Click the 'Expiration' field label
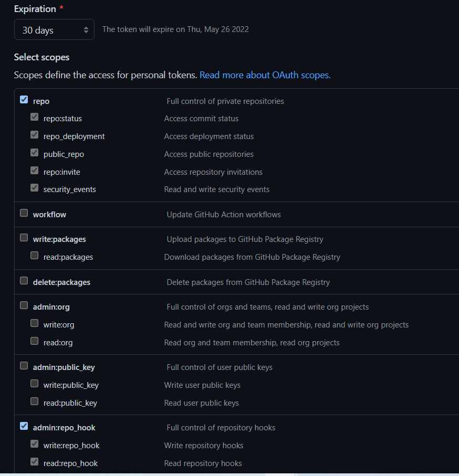Screen dimensions: 459x476 pos(35,9)
